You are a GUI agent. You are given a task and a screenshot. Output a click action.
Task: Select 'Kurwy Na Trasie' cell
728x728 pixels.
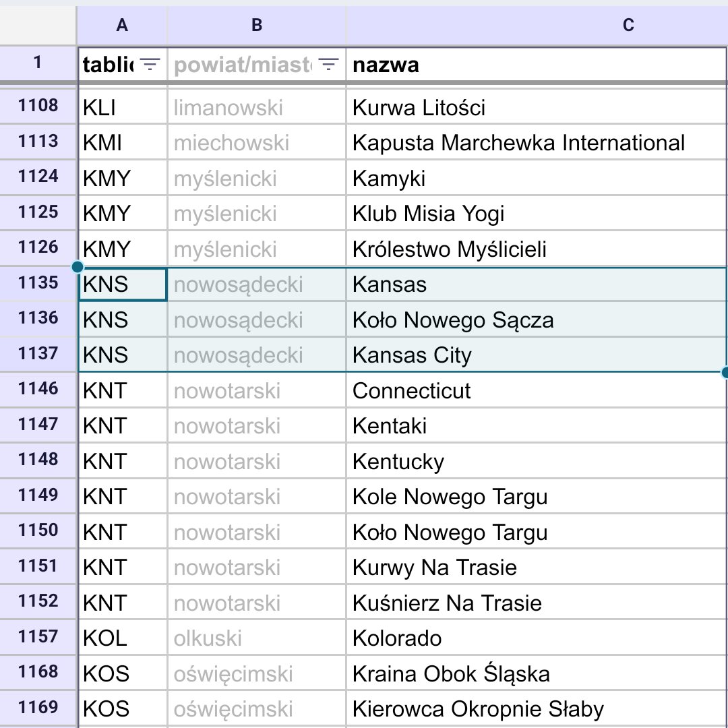[x=537, y=568]
